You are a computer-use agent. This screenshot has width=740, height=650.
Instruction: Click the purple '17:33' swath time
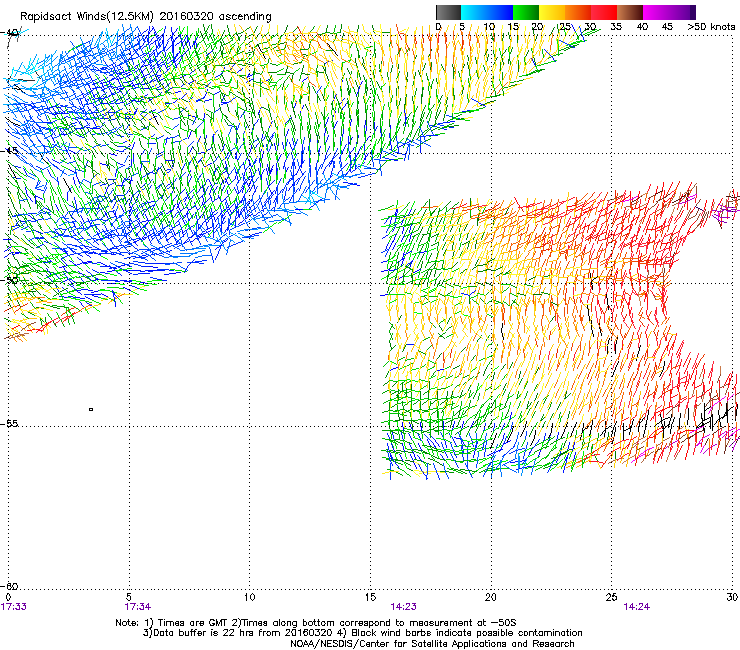click(x=14, y=607)
